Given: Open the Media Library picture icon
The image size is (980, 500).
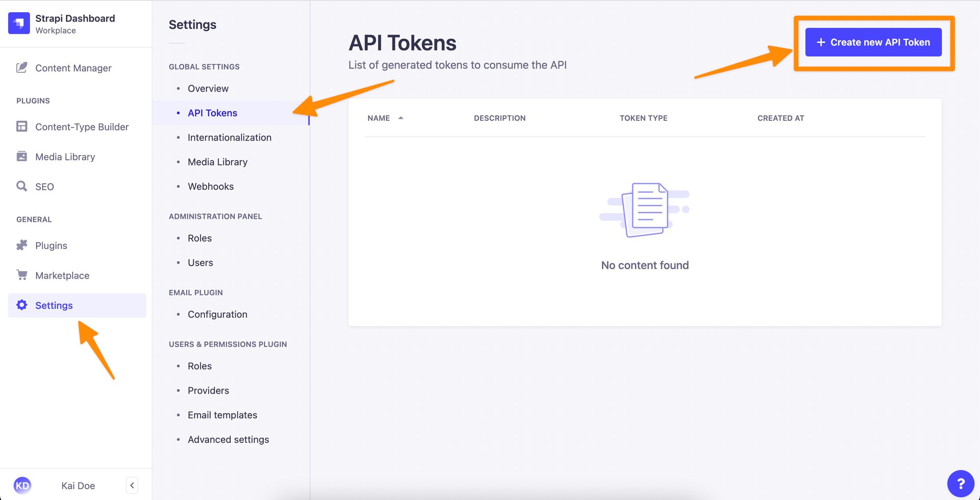Looking at the screenshot, I should (x=22, y=156).
